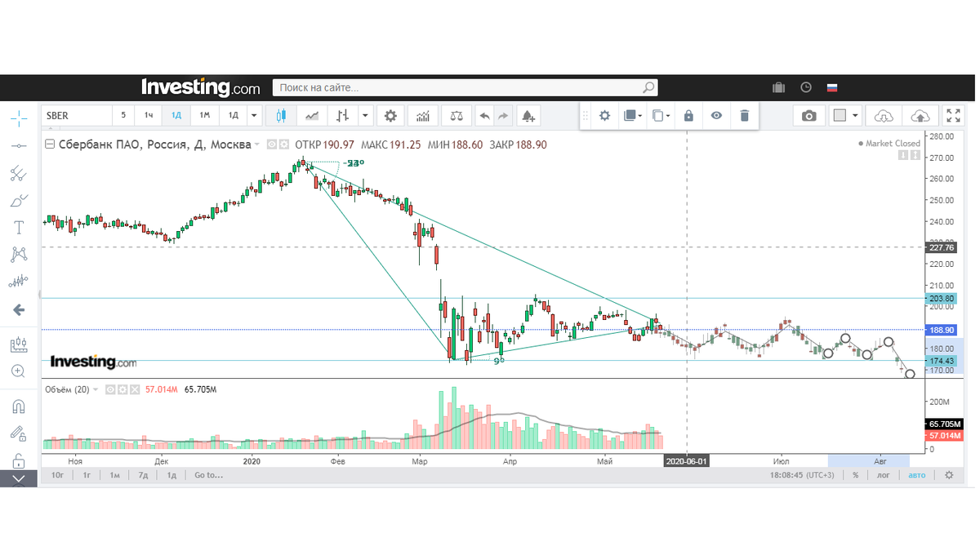980x551 pixels.
Task: Toggle lock all drawing tools
Action: tap(18, 460)
